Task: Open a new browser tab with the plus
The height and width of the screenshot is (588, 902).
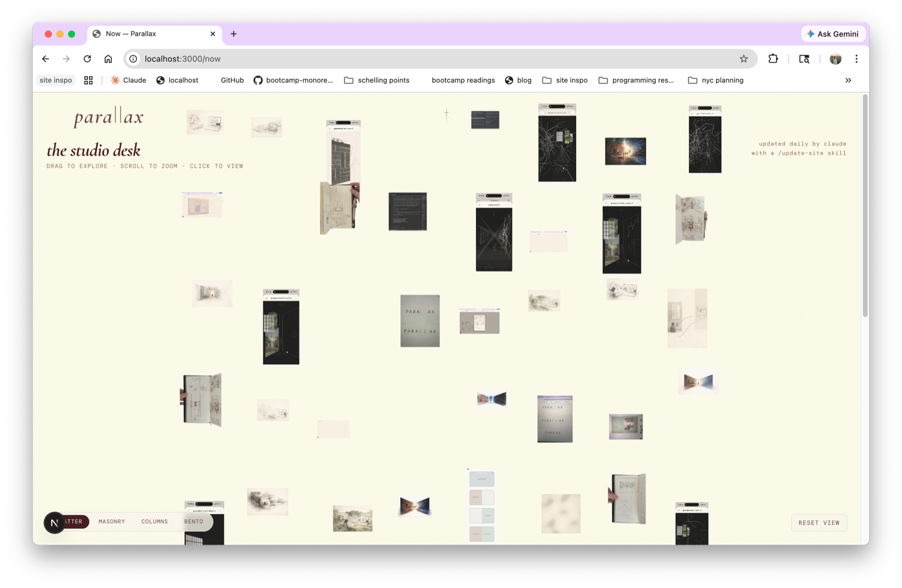Action: [233, 34]
